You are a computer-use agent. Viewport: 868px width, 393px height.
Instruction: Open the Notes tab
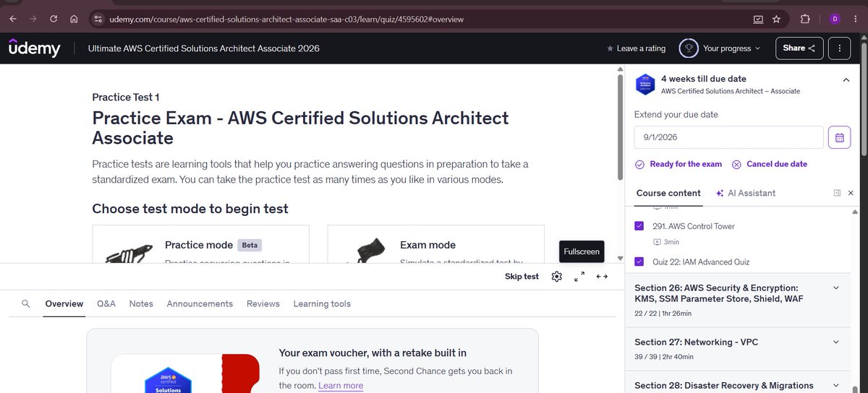[x=141, y=303]
